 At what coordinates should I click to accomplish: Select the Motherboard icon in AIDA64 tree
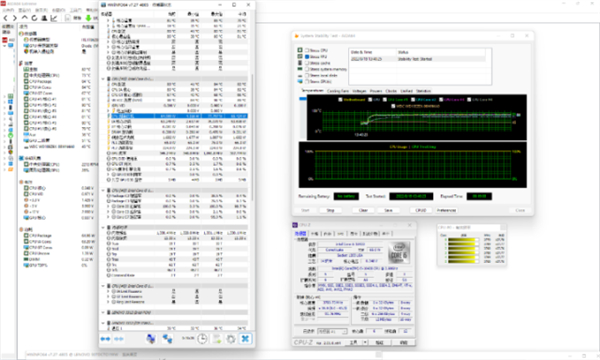[x=10, y=96]
